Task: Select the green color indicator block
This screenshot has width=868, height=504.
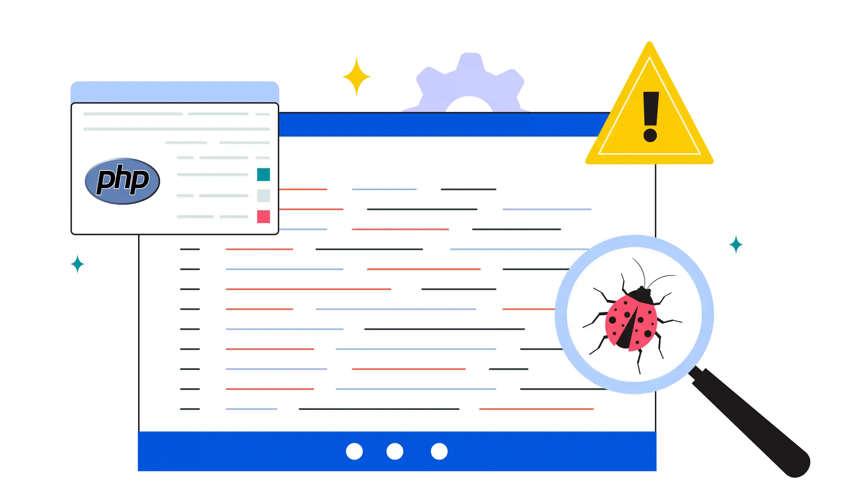Action: coord(263,174)
